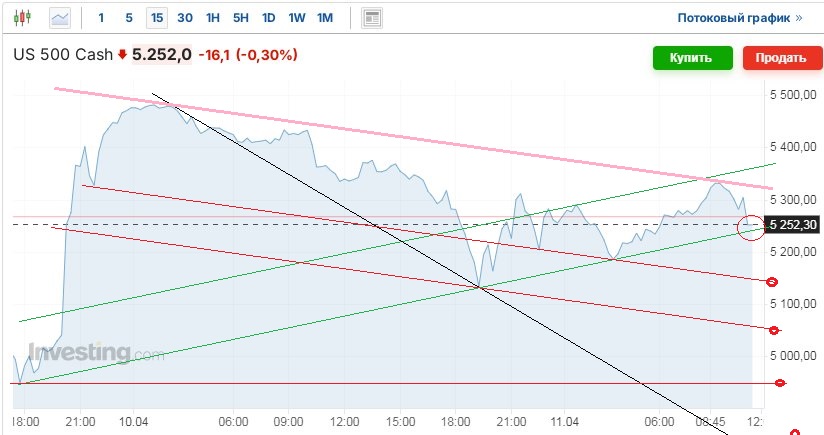Click red circle at horizontal line end
This screenshot has width=824, height=435.
[x=780, y=383]
